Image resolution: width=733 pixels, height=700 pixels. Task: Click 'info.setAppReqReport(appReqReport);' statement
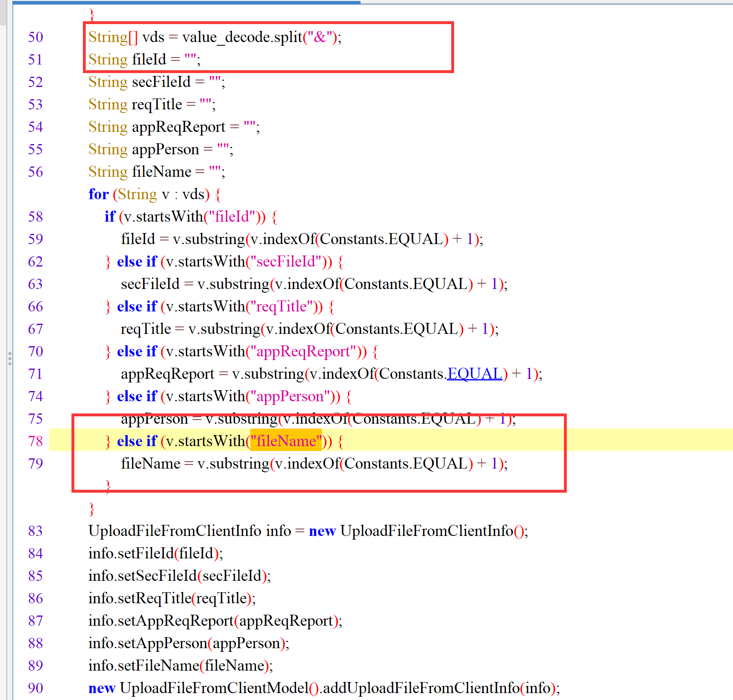[216, 621]
